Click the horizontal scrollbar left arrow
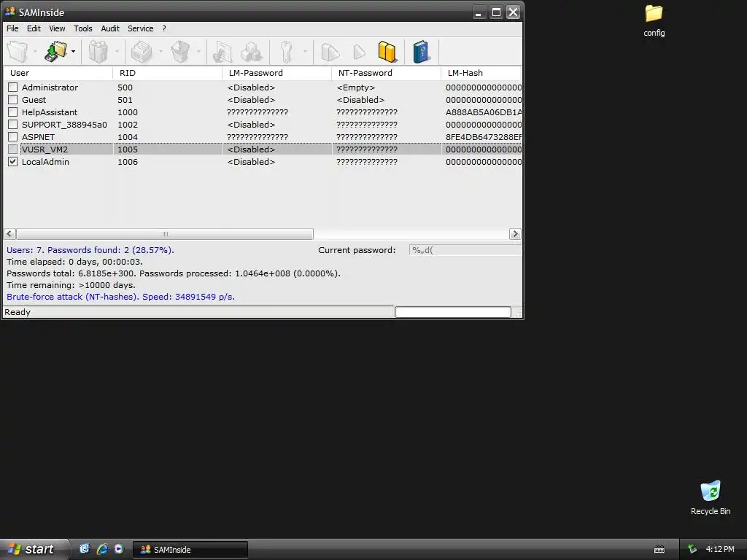 click(x=9, y=234)
